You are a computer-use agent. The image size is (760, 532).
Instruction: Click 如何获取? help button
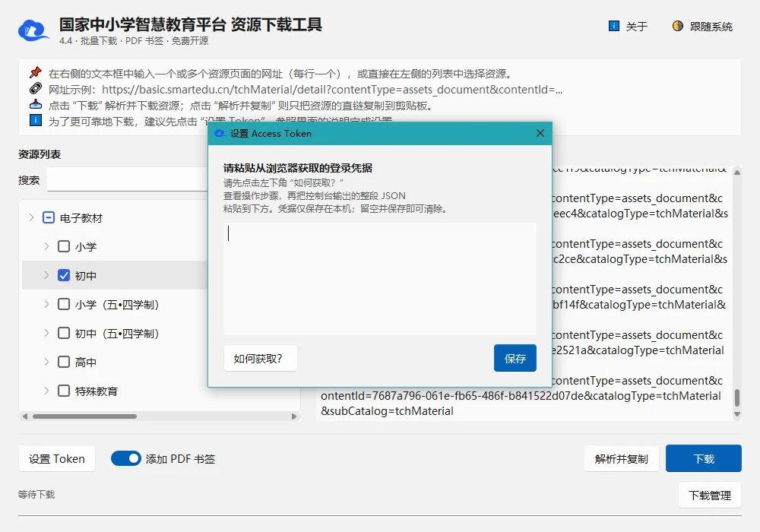[x=260, y=359]
